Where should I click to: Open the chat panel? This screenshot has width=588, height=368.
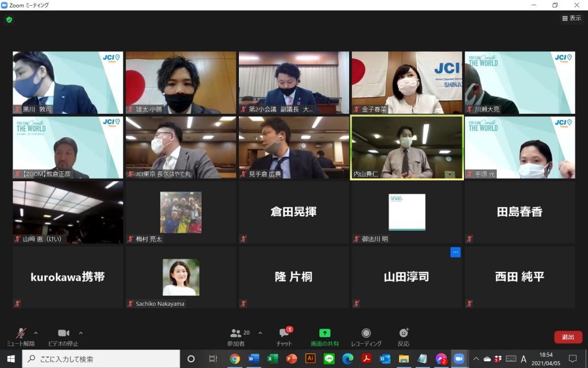tap(284, 336)
